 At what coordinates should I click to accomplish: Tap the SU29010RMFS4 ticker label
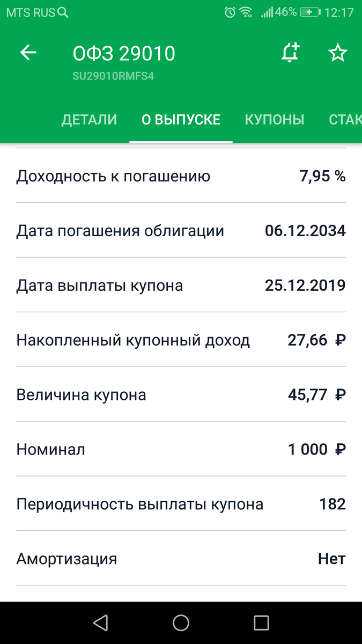click(x=113, y=77)
